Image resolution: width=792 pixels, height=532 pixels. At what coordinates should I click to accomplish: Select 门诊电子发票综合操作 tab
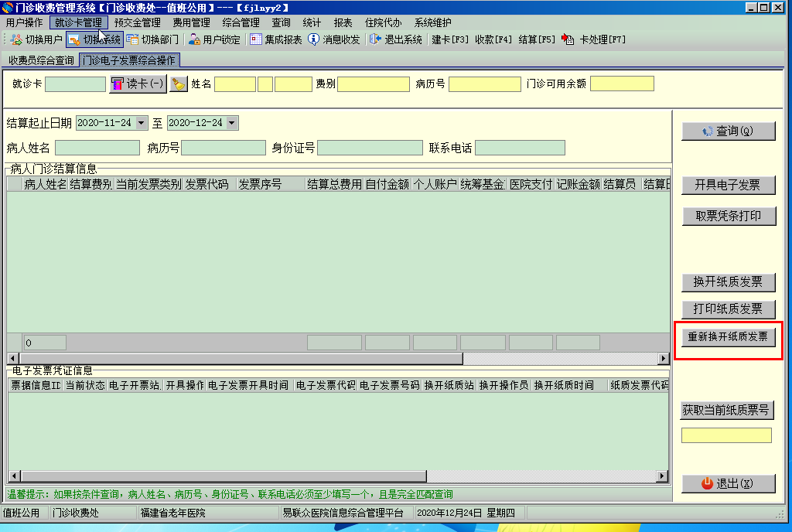tap(129, 60)
